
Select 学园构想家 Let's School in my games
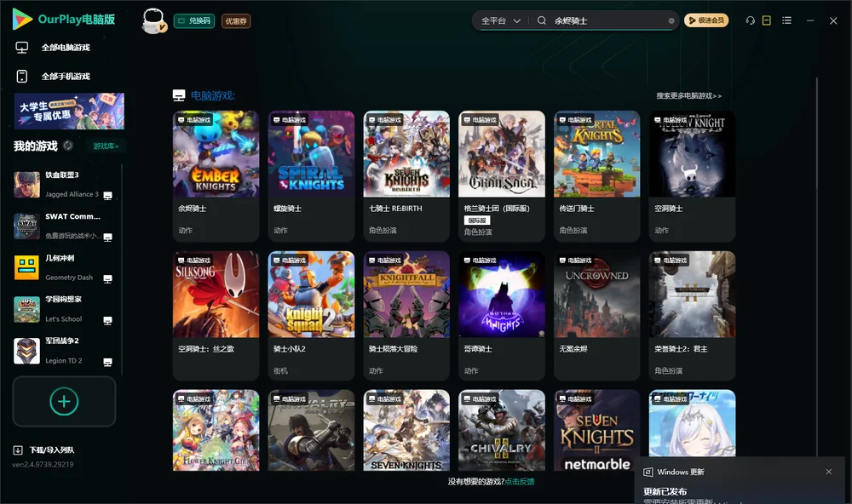[64, 310]
